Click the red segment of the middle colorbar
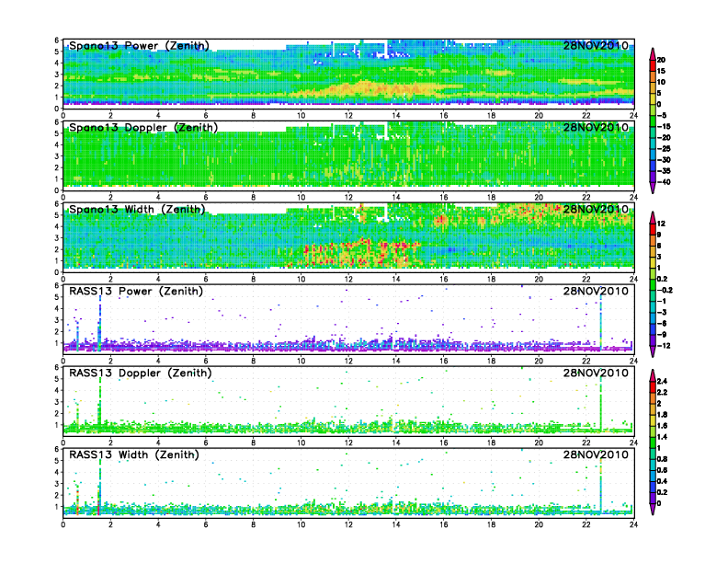728x563 pixels. coord(653,229)
